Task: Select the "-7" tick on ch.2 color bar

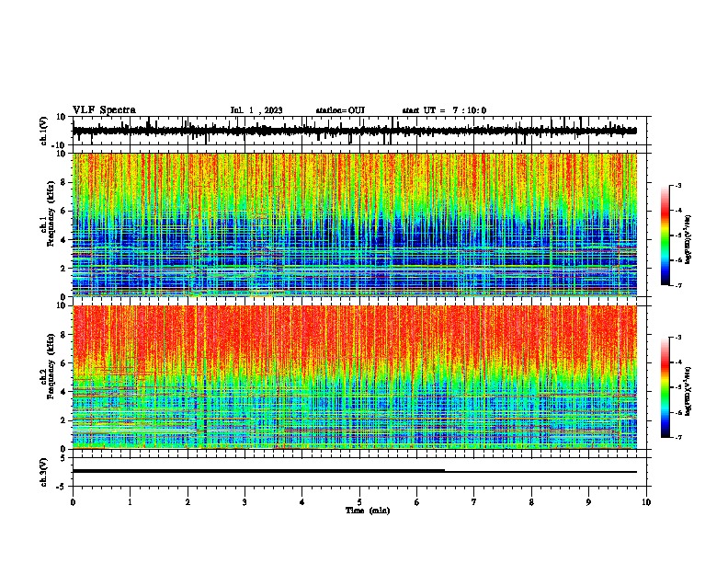Action: [678, 438]
